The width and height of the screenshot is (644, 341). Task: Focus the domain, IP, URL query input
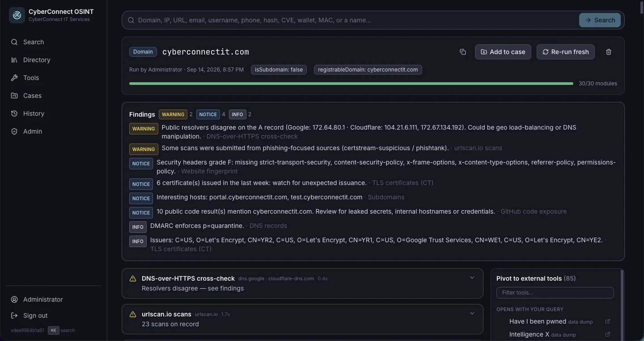point(356,20)
